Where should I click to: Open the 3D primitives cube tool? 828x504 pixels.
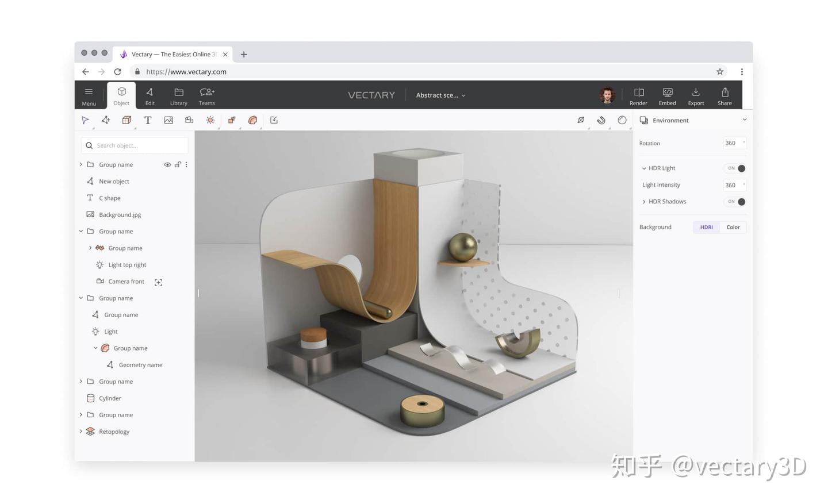click(126, 120)
